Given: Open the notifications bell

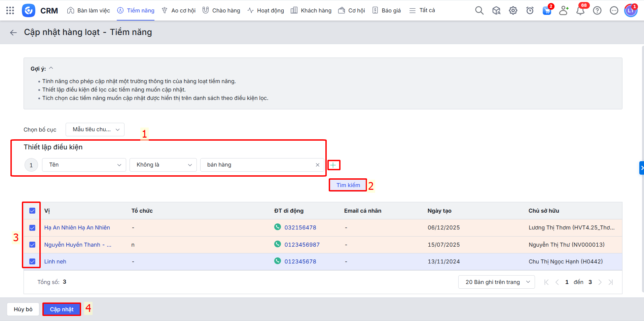Looking at the screenshot, I should point(580,11).
